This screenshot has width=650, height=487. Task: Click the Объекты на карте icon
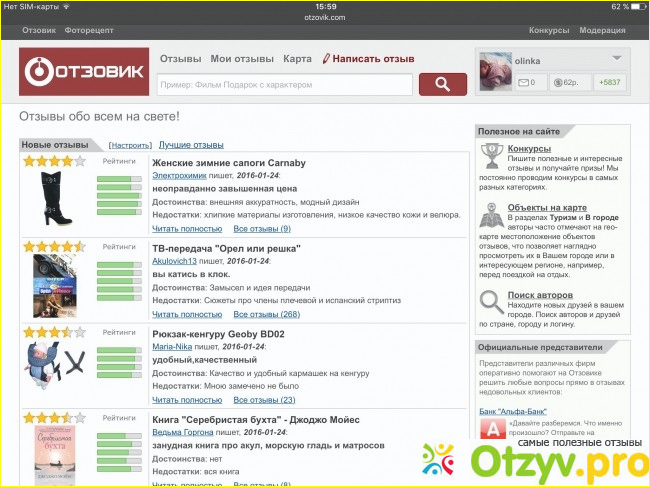point(491,215)
